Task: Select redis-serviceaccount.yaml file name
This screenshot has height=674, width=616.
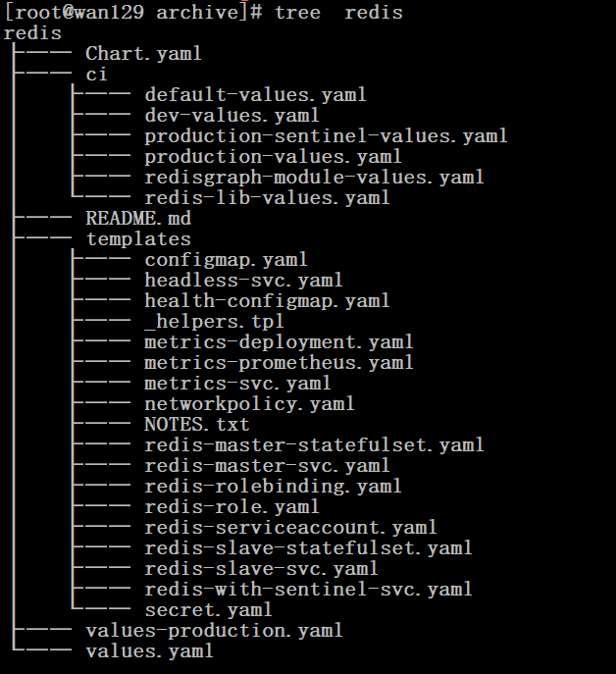Action: tap(290, 528)
